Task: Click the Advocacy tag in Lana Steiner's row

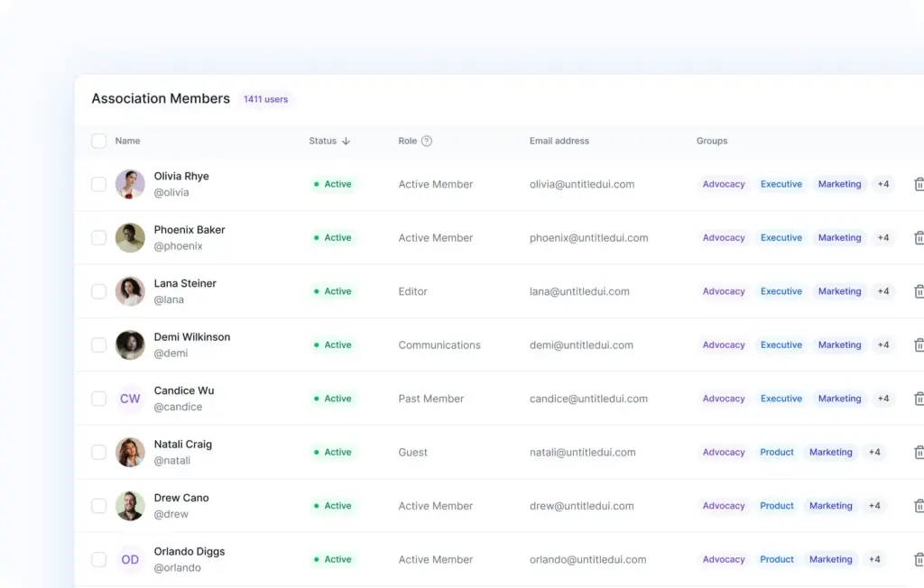Action: [x=724, y=291]
